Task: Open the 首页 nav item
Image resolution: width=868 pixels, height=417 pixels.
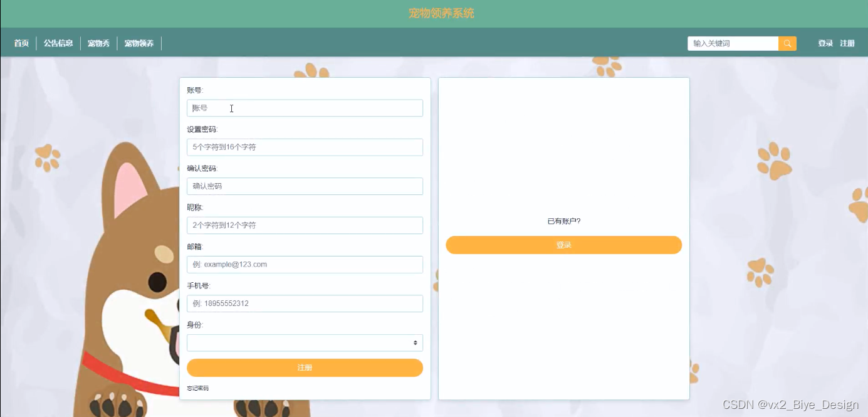Action: click(x=21, y=43)
